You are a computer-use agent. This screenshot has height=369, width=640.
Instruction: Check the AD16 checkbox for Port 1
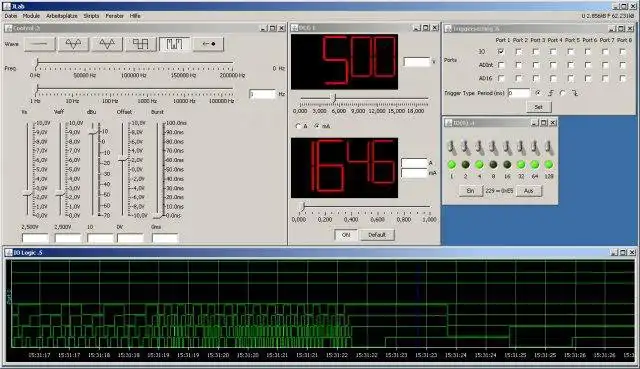tap(501, 78)
